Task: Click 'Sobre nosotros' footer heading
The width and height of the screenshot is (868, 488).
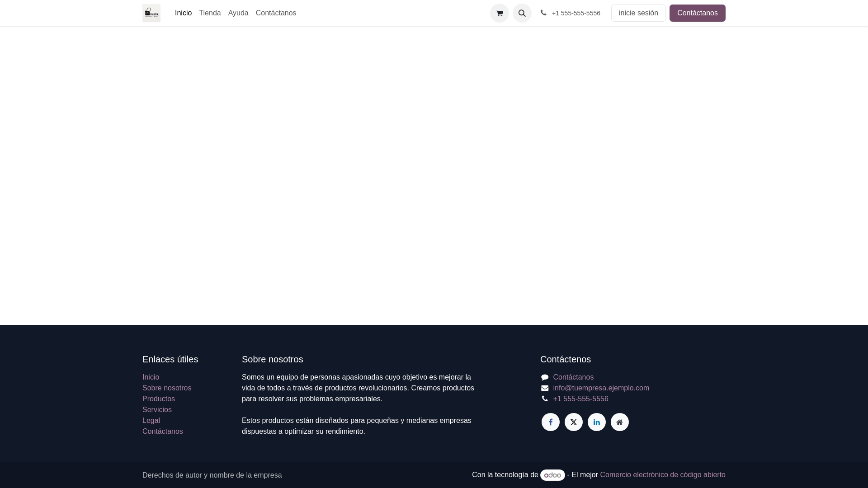Action: click(273, 359)
